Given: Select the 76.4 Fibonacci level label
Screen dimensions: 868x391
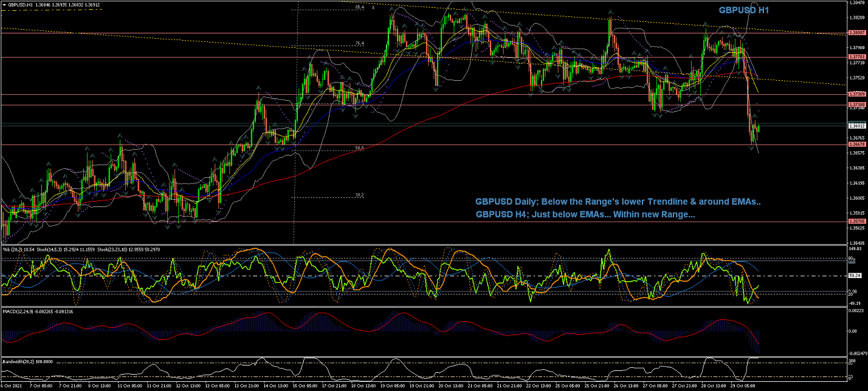Looking at the screenshot, I should point(359,43).
